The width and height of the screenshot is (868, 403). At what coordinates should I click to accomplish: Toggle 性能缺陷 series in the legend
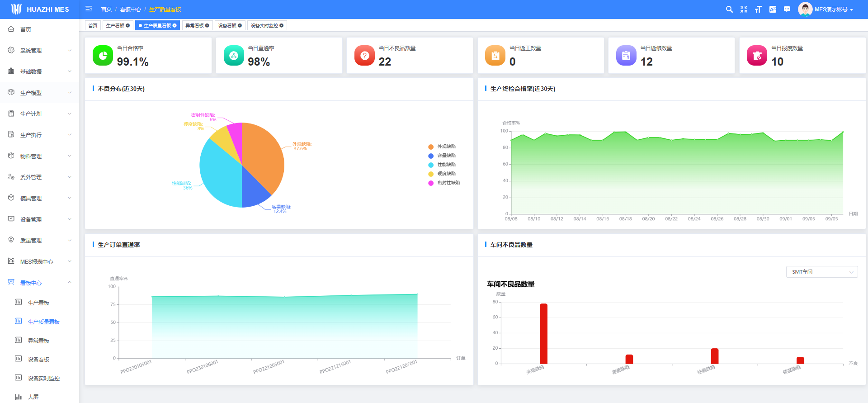pos(446,165)
